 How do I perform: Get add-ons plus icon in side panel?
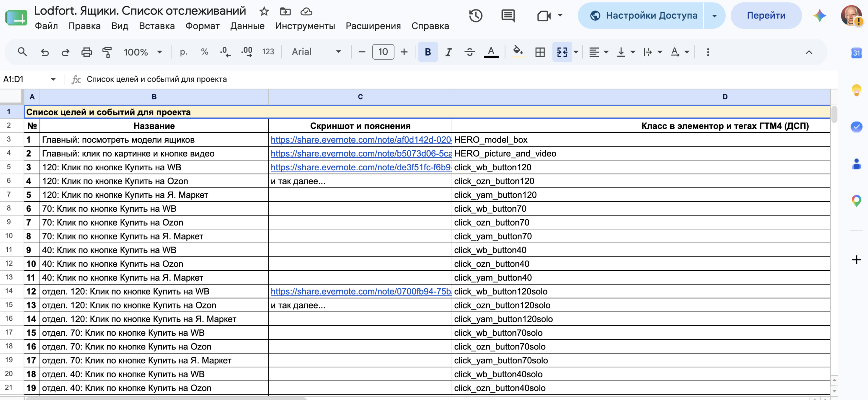(x=856, y=260)
